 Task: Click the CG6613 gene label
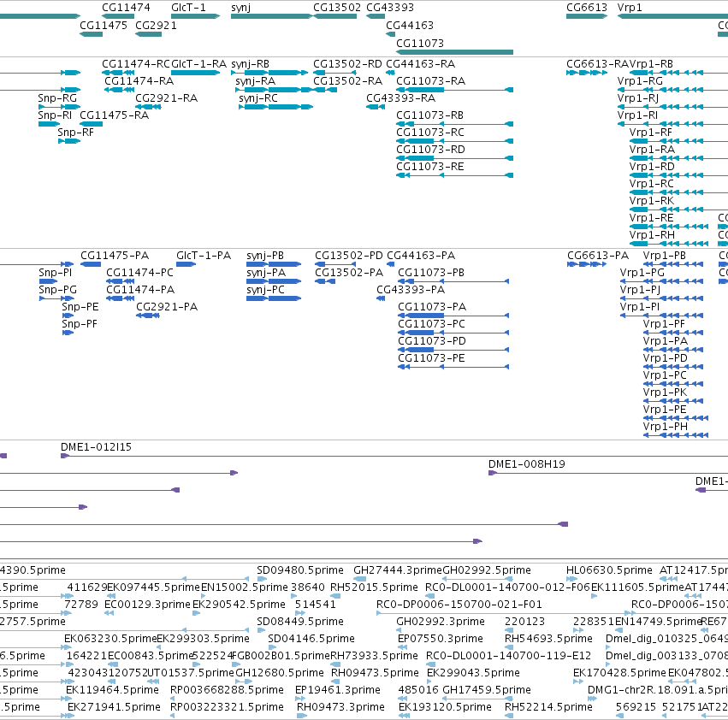(587, 8)
